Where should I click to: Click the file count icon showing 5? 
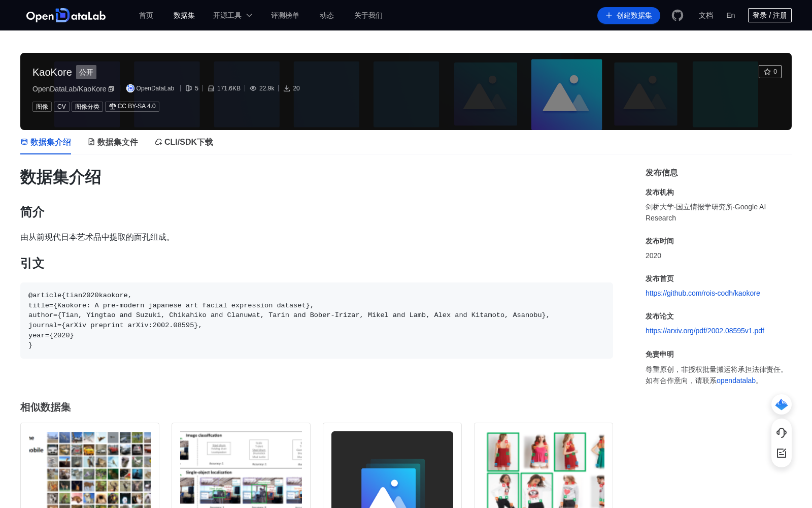pyautogui.click(x=189, y=88)
